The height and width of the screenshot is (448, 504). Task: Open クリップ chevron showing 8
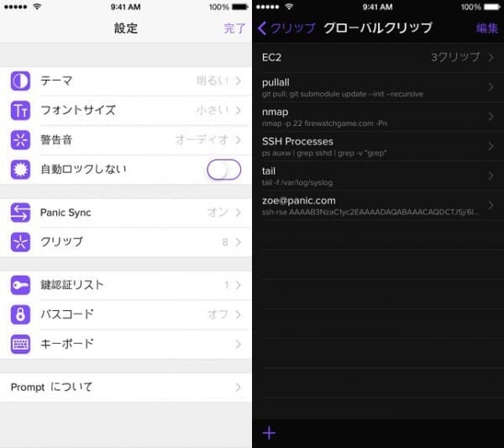click(239, 242)
